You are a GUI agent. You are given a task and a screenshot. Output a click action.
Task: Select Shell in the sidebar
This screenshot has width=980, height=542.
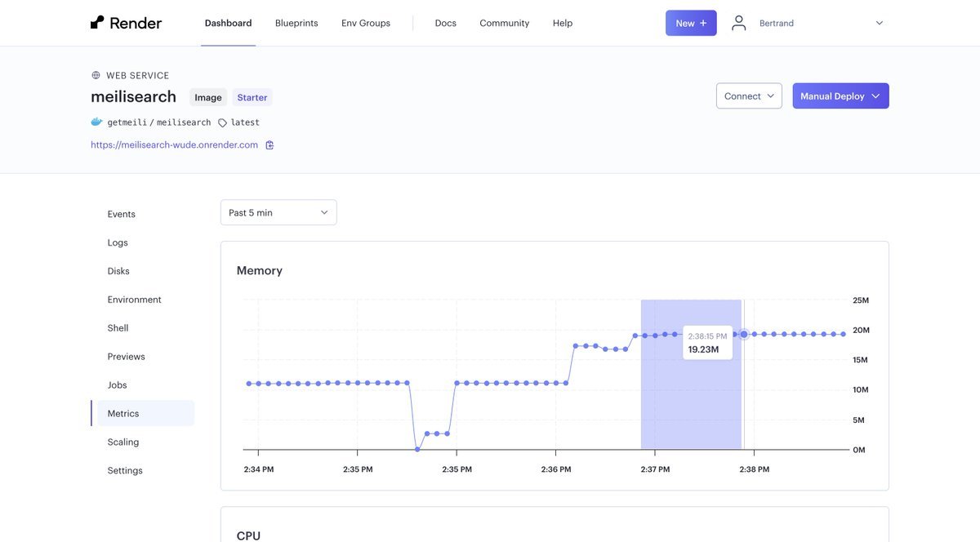[118, 328]
